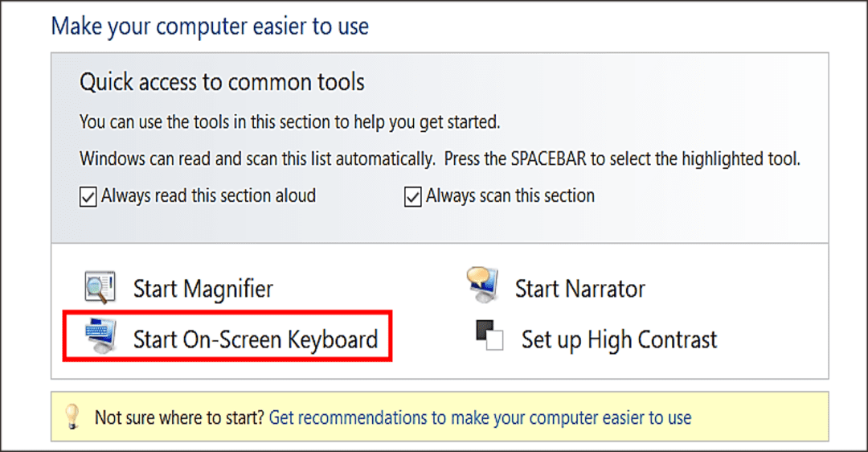The image size is (868, 452).
Task: Click the 'Not sure where to start?' text
Action: (x=179, y=417)
